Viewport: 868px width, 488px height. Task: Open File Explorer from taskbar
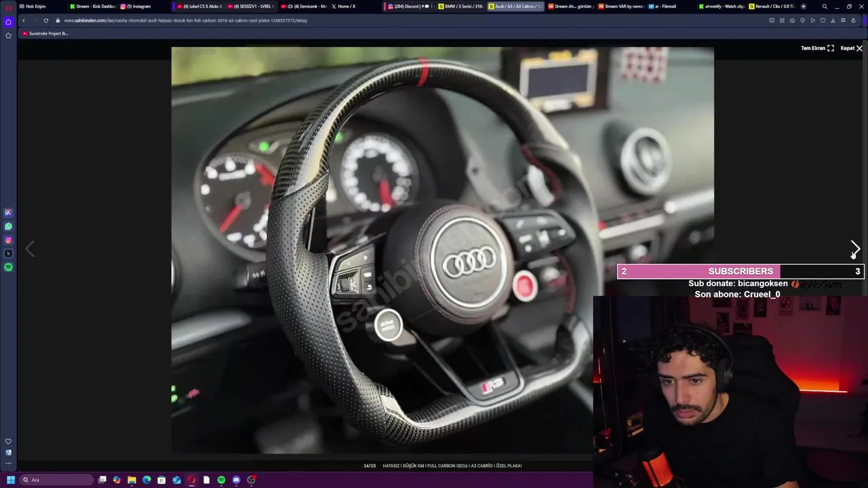(132, 480)
